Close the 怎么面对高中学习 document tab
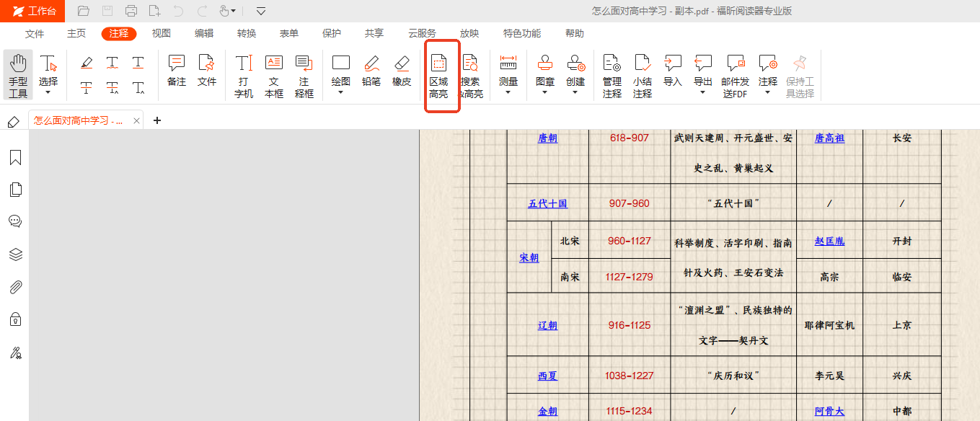Viewport: 980px width, 421px height. click(137, 121)
